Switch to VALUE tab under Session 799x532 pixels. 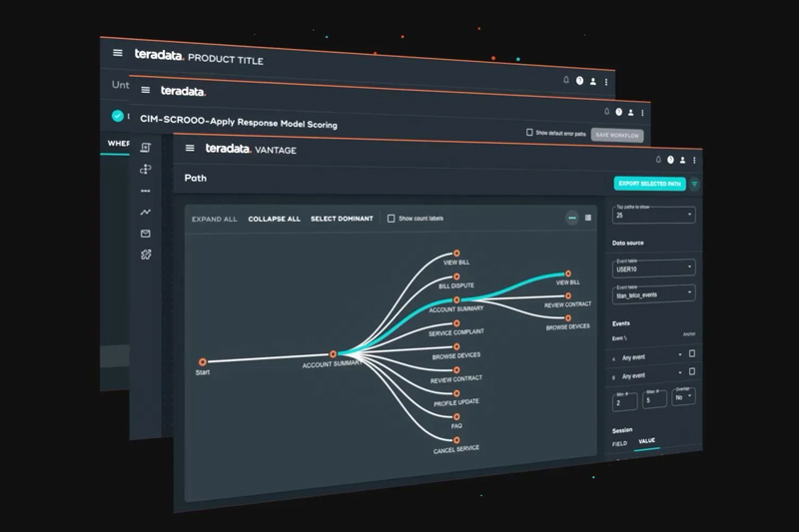[646, 441]
